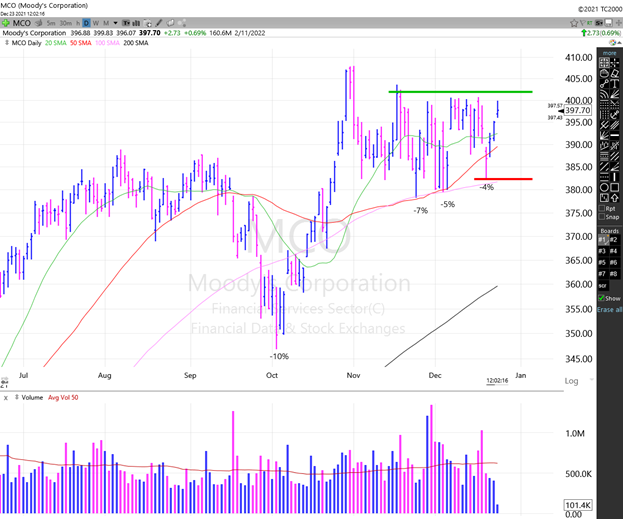Switch to Monthly (M) timeframe
The height and width of the screenshot is (519, 623).
[106, 23]
